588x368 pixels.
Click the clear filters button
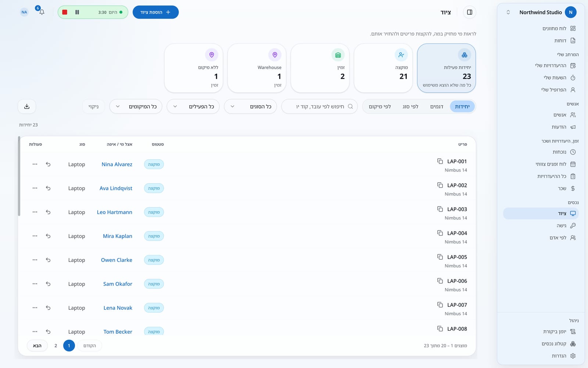pos(94,106)
